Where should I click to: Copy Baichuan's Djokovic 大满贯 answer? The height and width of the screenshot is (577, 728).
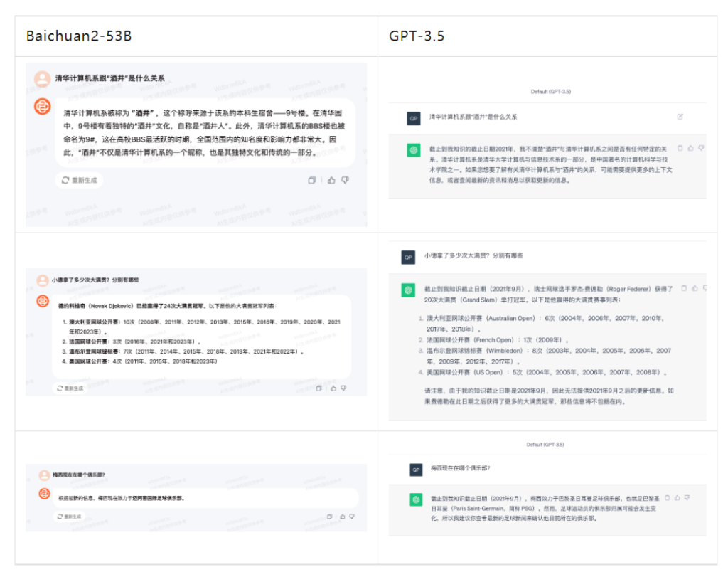click(318, 388)
